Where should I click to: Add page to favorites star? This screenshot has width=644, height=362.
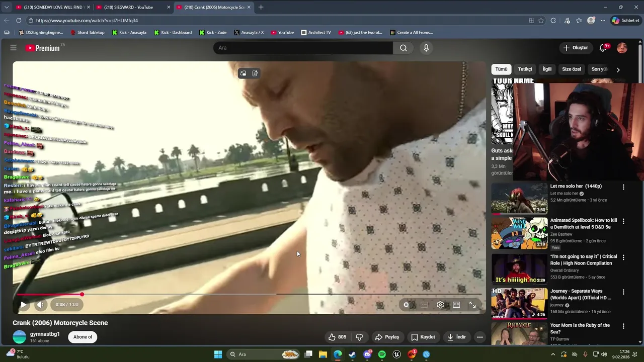coord(541,21)
